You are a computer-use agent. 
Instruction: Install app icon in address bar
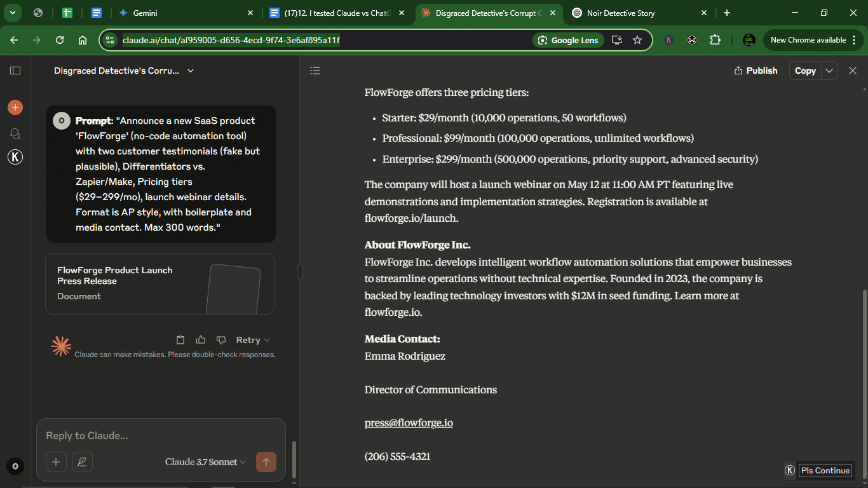pos(616,40)
